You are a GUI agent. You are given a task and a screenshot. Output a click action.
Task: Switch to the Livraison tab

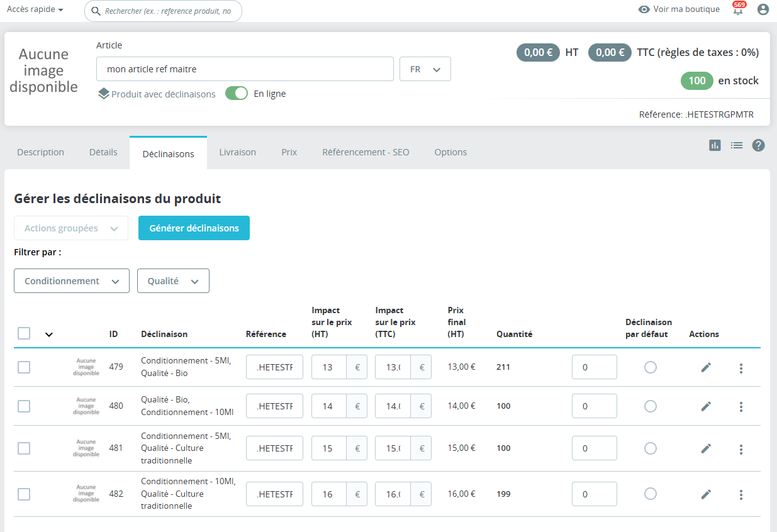click(238, 152)
